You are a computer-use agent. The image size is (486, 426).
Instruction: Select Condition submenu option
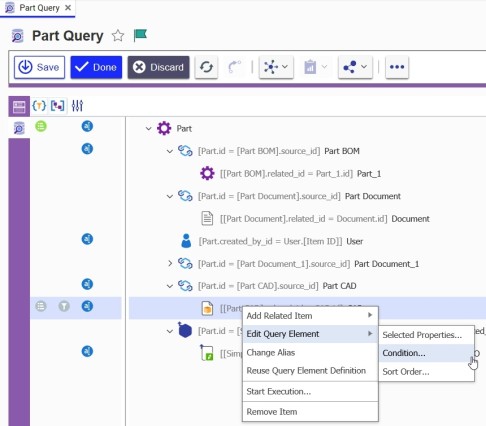tap(426, 353)
